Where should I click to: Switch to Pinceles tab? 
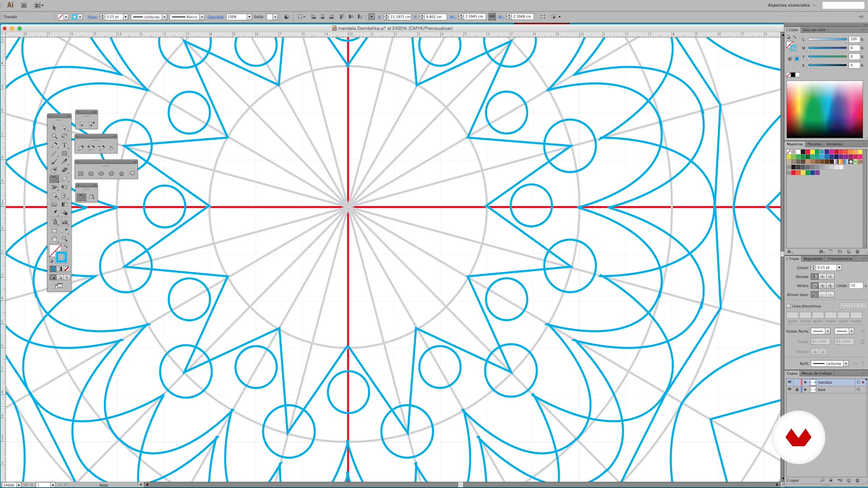click(x=814, y=144)
